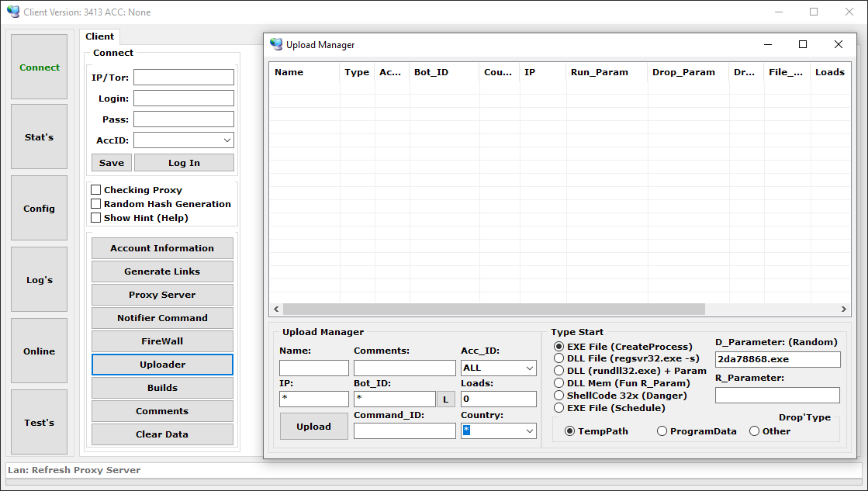This screenshot has width=868, height=491.
Task: Click the horizontal scrollbar thumb under the table
Action: [494, 309]
